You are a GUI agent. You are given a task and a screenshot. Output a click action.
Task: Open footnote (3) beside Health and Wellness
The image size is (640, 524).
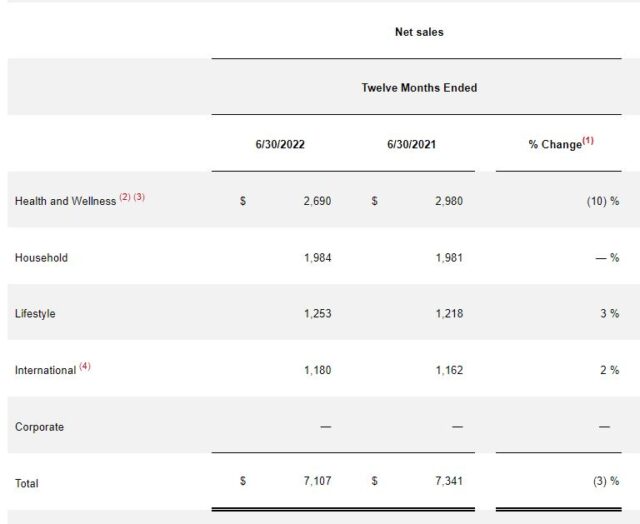139,197
